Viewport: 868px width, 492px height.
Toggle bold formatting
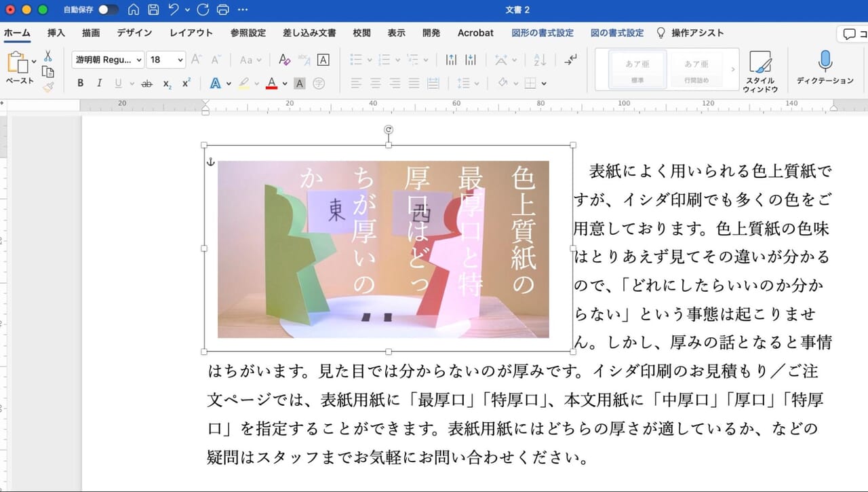80,83
